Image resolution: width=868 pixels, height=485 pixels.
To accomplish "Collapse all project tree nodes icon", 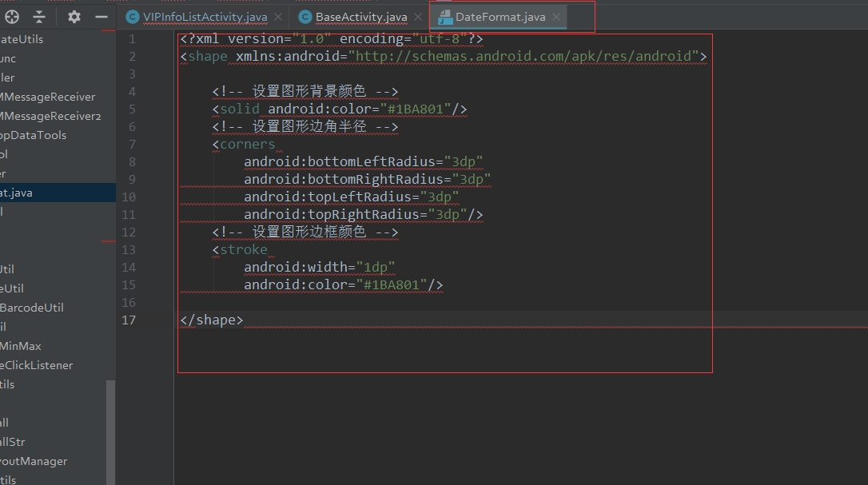I will click(x=38, y=17).
